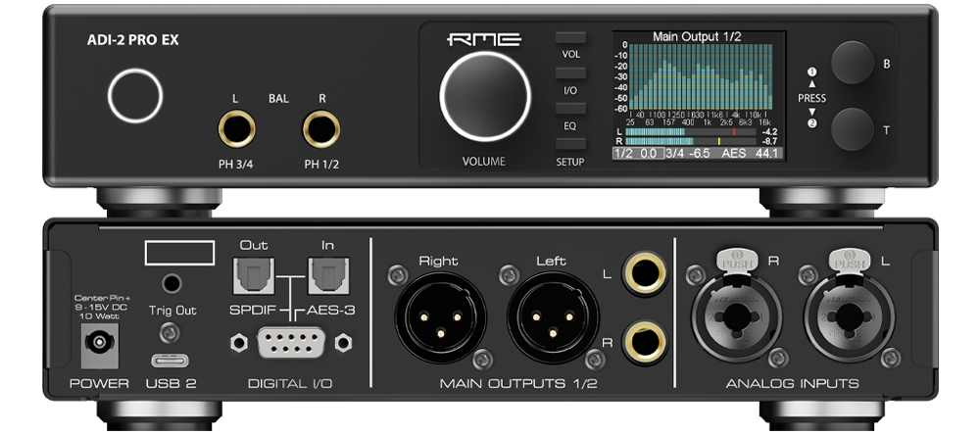Click encoder knob T
This screenshot has height=435, width=980.
852,129
